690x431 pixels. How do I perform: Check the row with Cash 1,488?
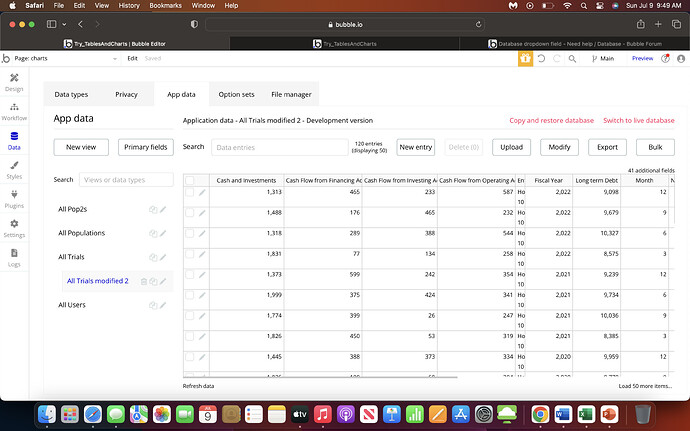(190, 213)
